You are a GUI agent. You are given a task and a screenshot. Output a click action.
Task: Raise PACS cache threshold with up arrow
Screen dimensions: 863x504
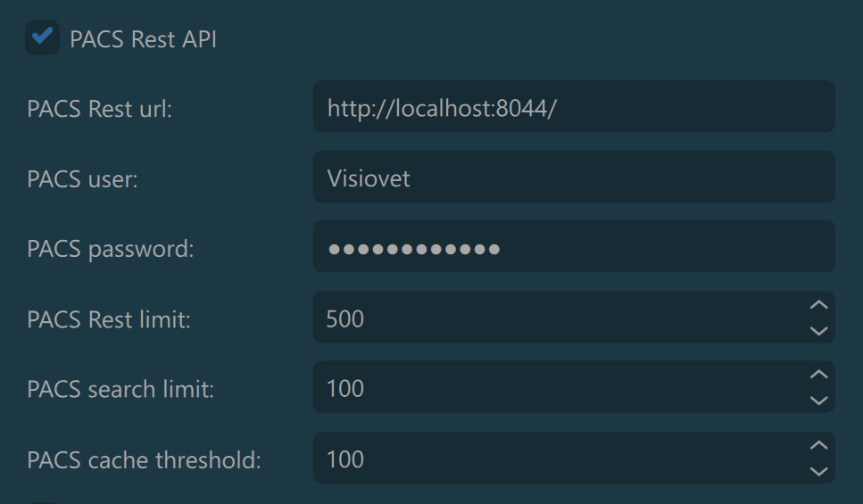point(818,446)
